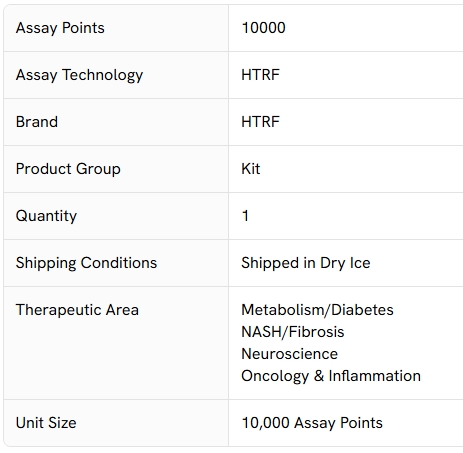
Task: Click the Shipping Conditions label
Action: [x=86, y=263]
